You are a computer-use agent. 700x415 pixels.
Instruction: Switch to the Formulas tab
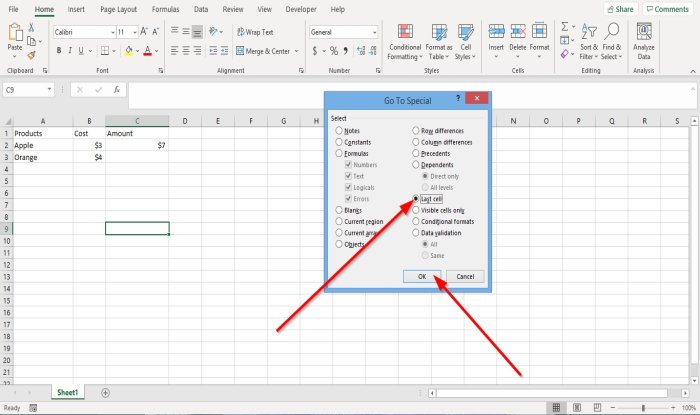pos(165,9)
